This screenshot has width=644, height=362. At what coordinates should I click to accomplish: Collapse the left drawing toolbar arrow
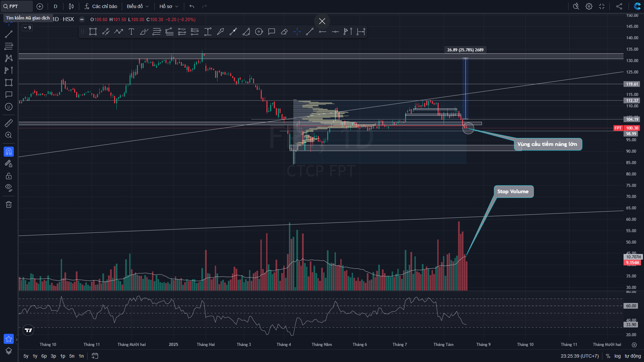pos(17,340)
